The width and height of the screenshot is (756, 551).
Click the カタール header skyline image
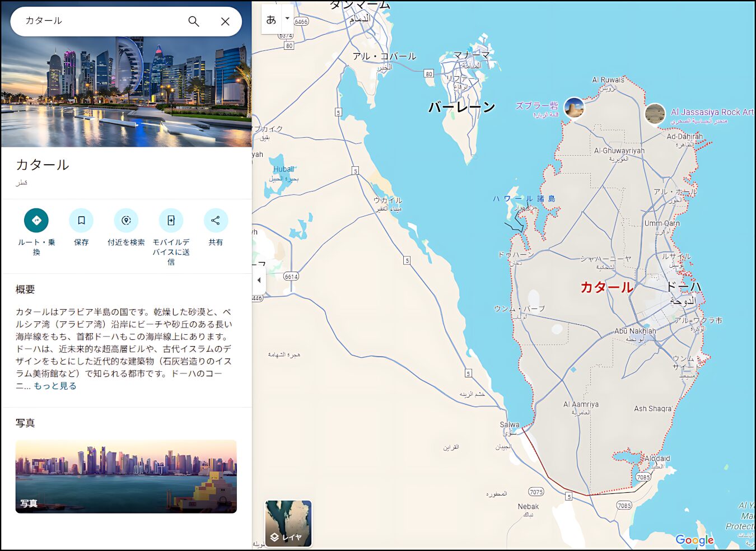(126, 90)
